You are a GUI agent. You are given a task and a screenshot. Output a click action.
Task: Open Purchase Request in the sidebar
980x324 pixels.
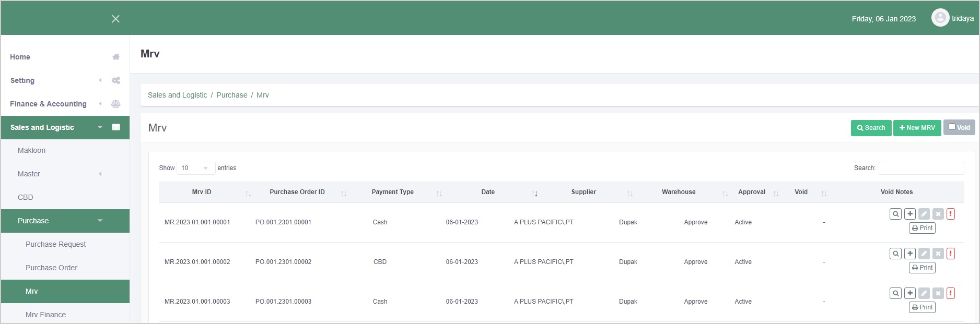[55, 244]
